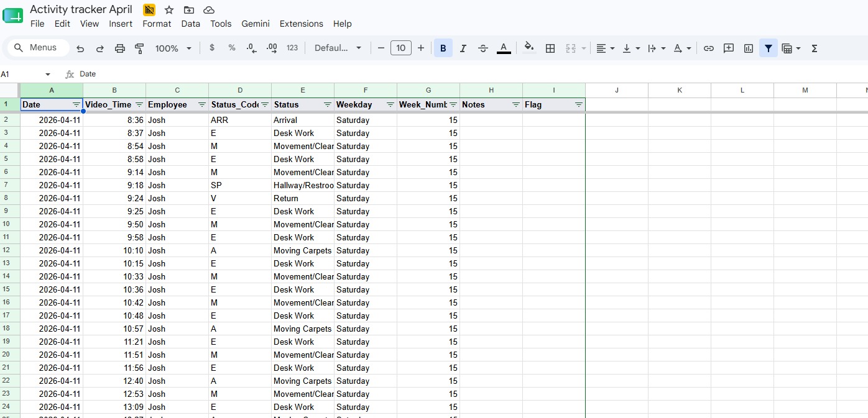Open the File menu
This screenshot has height=418, width=868.
(x=37, y=24)
